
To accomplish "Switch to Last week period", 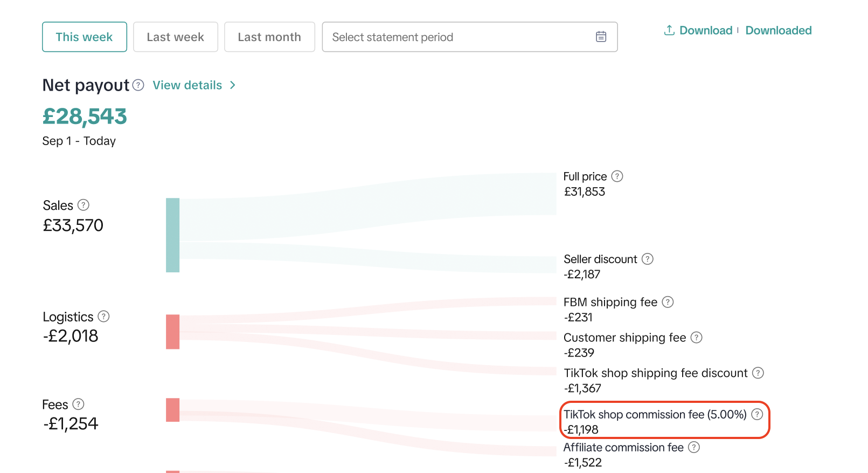I will tap(175, 37).
